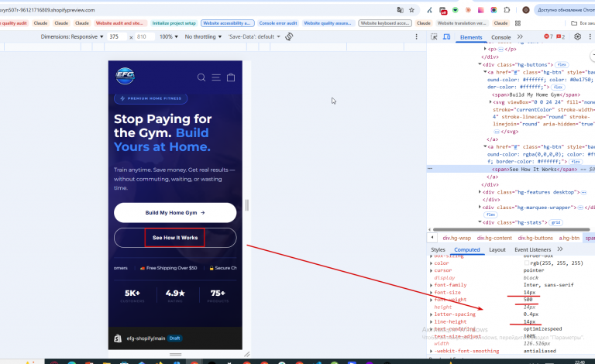
Task: Click the rainbow camera extension icon
Action: pos(494,10)
